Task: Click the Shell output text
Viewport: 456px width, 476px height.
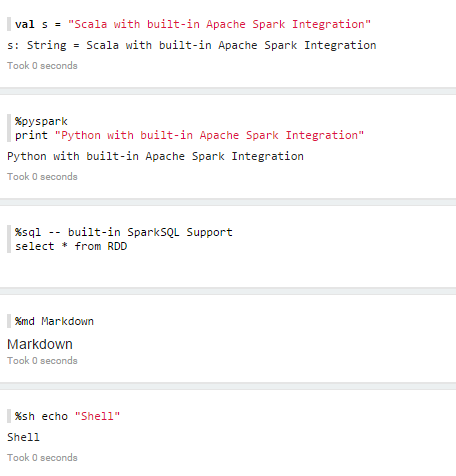Action: (23, 437)
